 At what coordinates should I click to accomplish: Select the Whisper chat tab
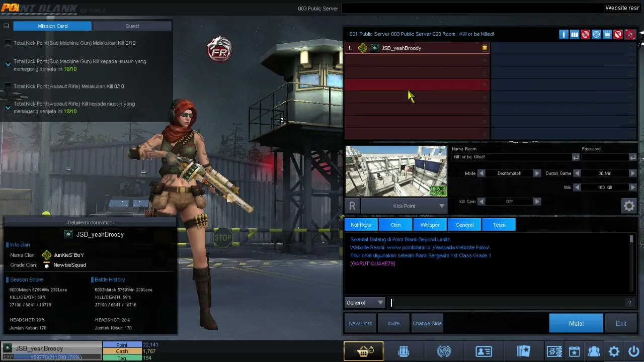[430, 225]
